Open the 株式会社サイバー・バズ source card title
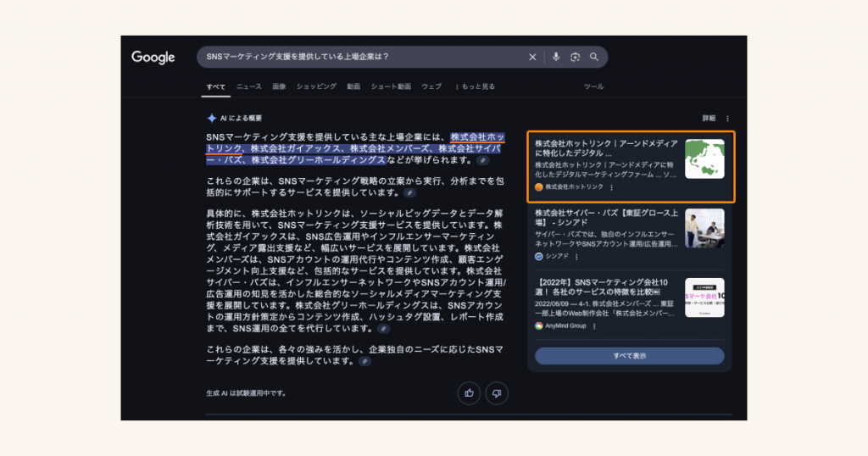 pos(606,218)
